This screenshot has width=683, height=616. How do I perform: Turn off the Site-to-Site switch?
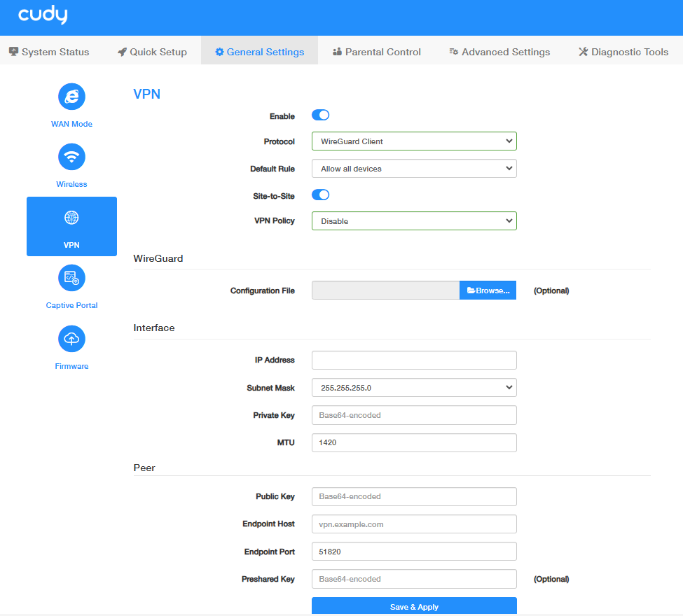click(x=320, y=195)
